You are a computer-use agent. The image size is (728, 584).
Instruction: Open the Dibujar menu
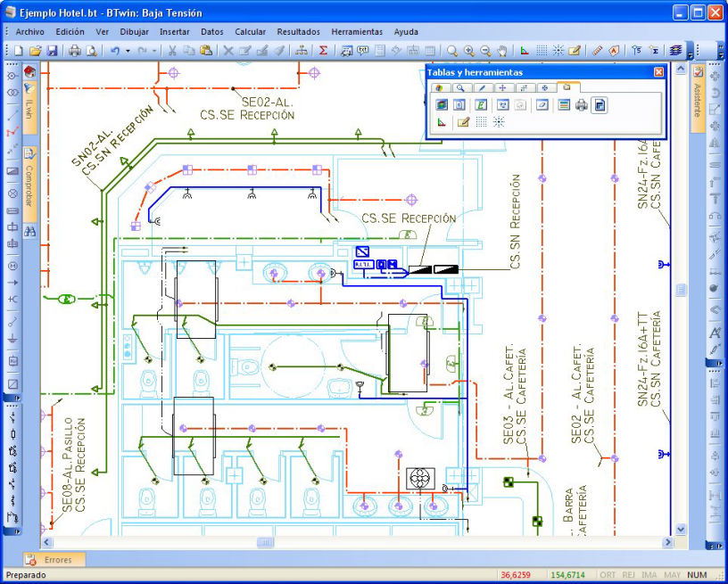(x=134, y=32)
